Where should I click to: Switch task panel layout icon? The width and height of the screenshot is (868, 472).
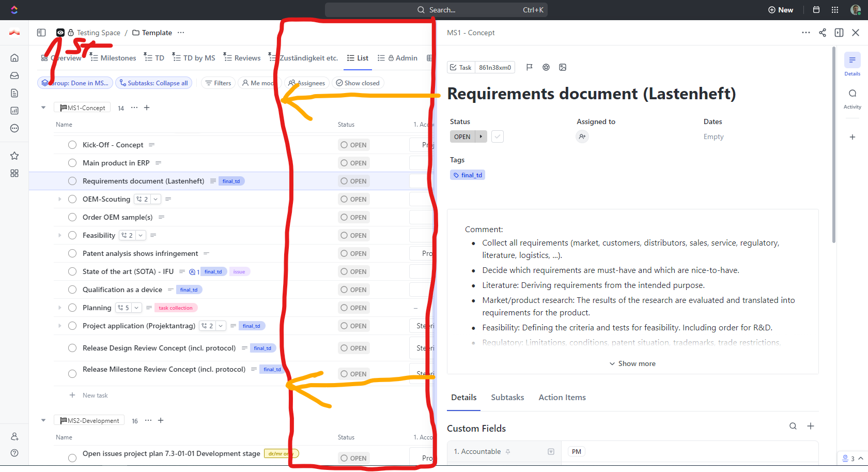tap(839, 33)
